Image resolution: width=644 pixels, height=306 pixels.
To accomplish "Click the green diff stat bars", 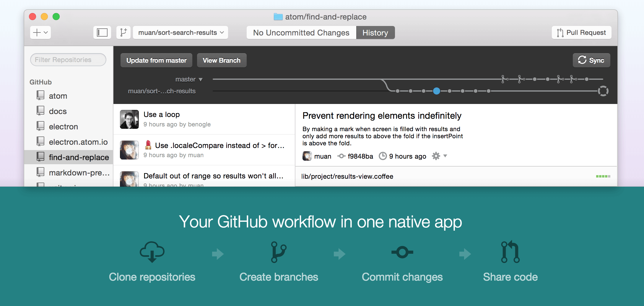I will (x=603, y=176).
